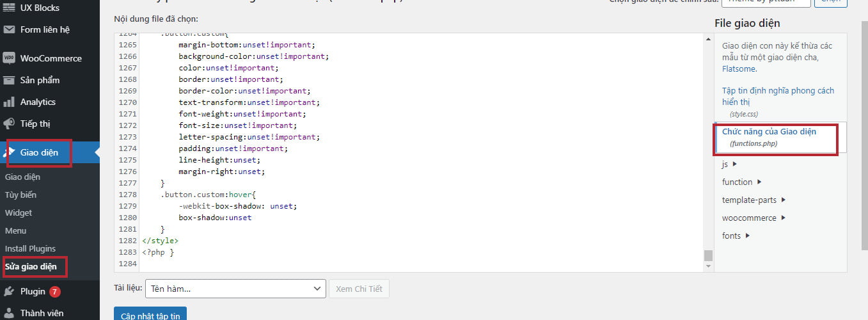Open the Flatsome parent theme link
Viewport: 868px width, 320px height.
[739, 68]
